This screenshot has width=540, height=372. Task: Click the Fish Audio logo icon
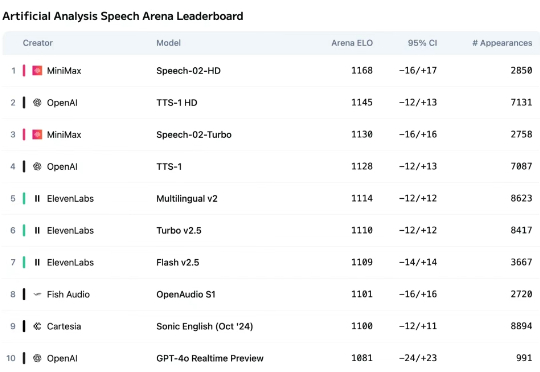37,294
